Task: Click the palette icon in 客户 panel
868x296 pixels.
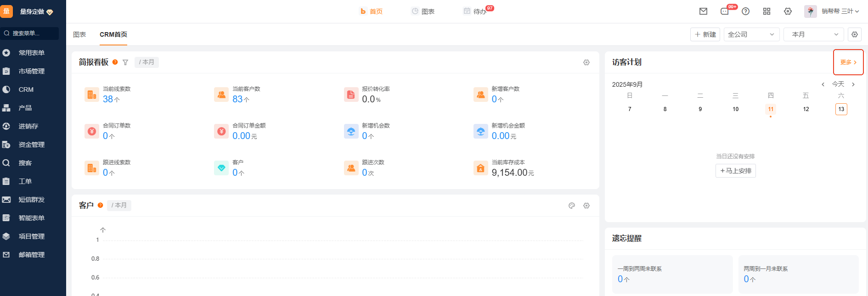Action: [x=572, y=206]
